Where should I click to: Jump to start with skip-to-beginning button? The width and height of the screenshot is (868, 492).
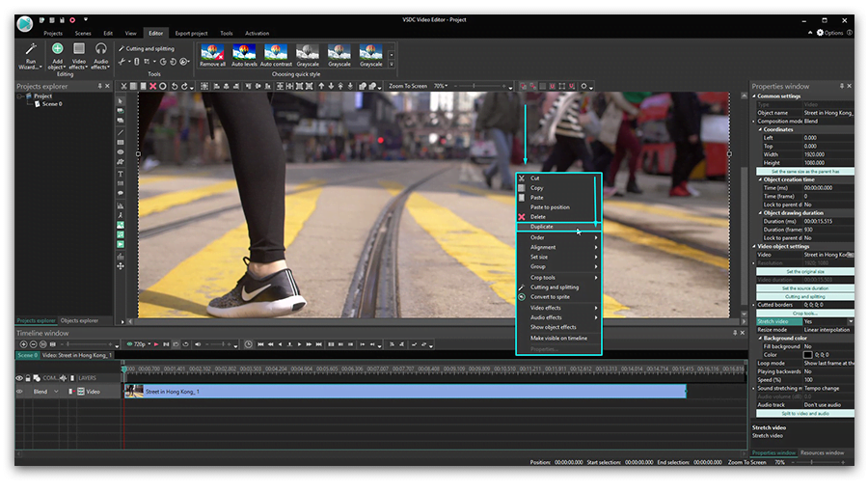click(x=260, y=344)
